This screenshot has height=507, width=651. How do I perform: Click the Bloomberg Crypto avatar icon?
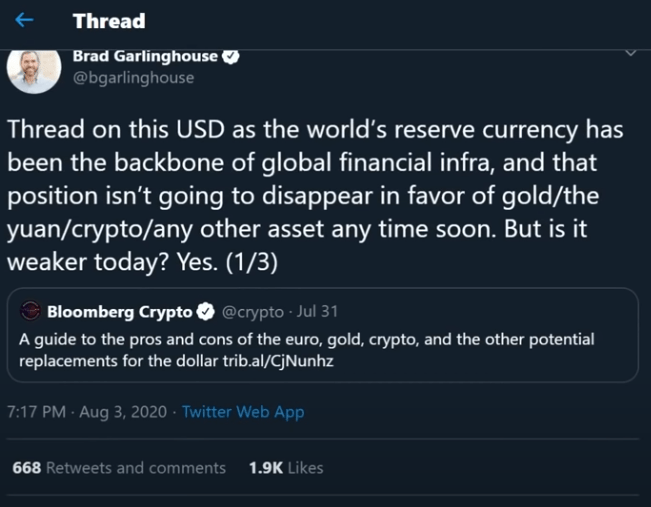point(30,311)
